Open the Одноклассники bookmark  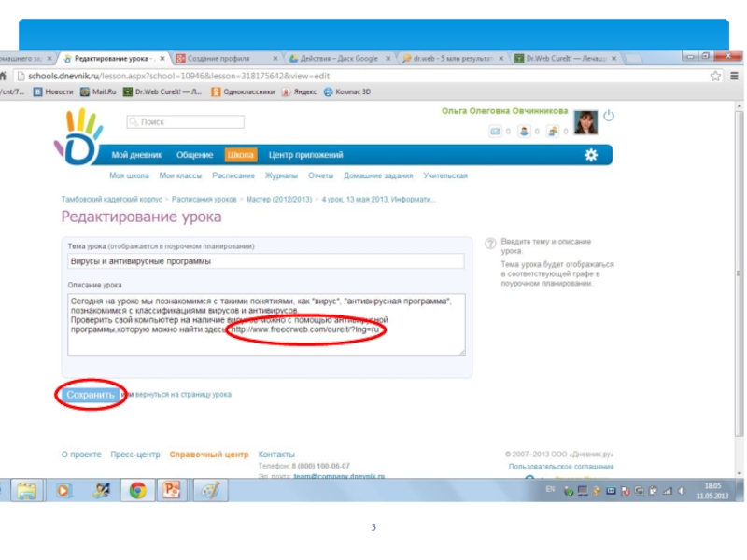click(x=243, y=91)
